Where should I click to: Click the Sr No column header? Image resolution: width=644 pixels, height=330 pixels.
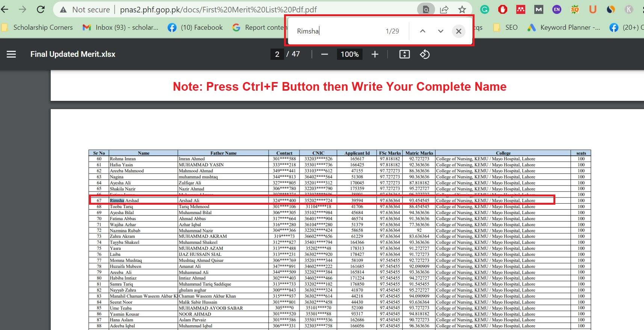pyautogui.click(x=99, y=153)
